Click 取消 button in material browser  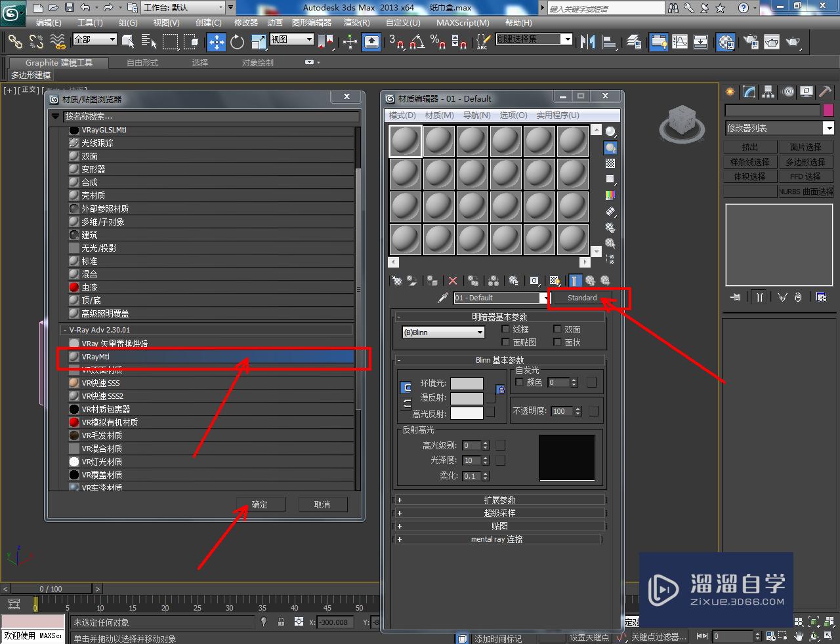(x=322, y=504)
